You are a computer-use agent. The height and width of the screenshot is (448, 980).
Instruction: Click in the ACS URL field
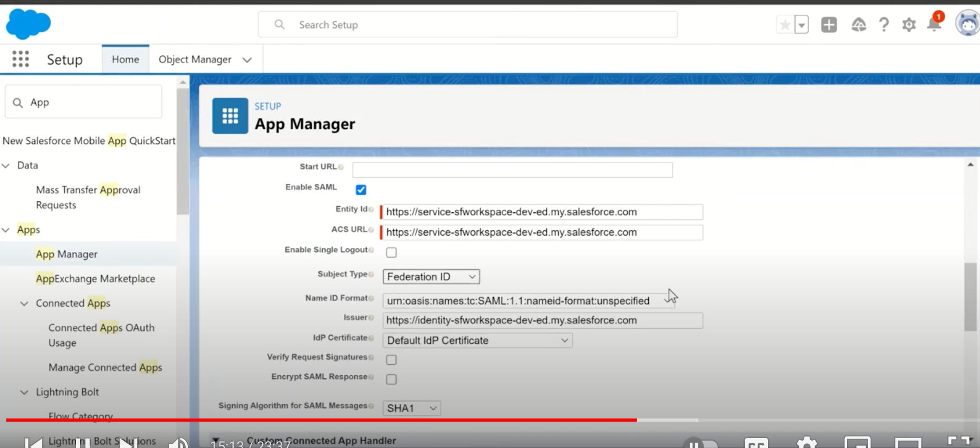pyautogui.click(x=542, y=232)
